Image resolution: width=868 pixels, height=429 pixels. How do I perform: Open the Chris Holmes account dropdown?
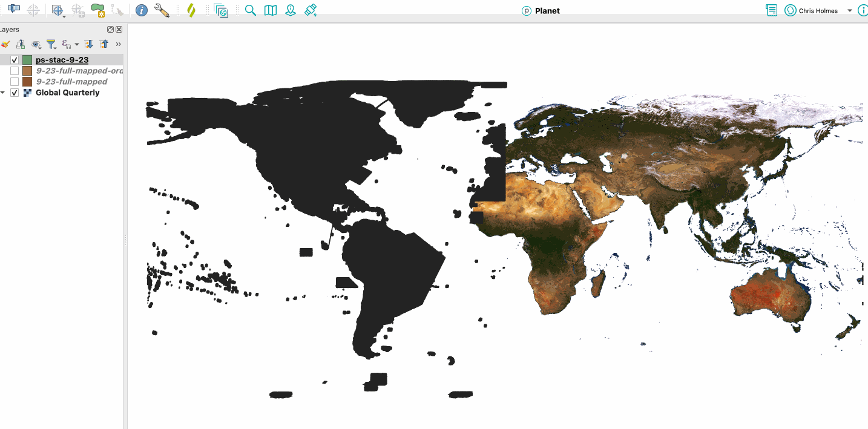(850, 11)
